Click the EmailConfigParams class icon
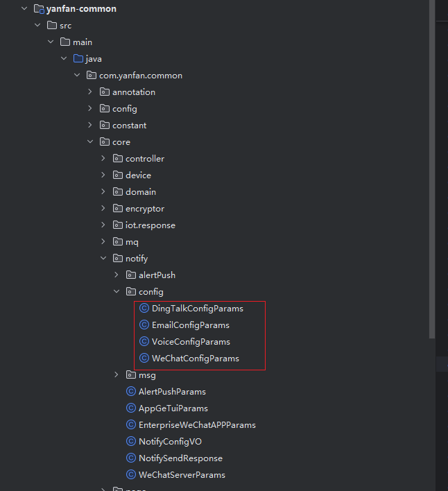The height and width of the screenshot is (491, 448). point(144,325)
